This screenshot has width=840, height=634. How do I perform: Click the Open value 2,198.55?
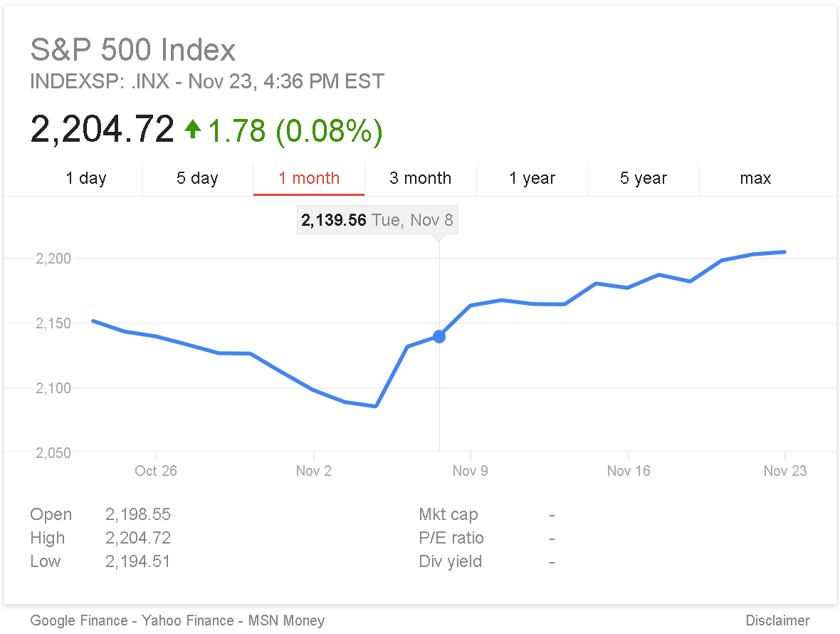(138, 514)
